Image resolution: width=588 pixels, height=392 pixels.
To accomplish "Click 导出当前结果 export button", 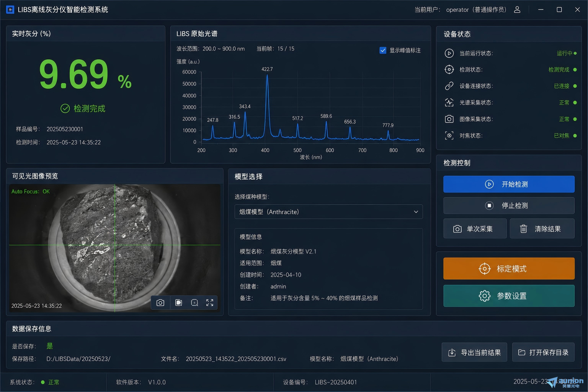I will (x=474, y=352).
